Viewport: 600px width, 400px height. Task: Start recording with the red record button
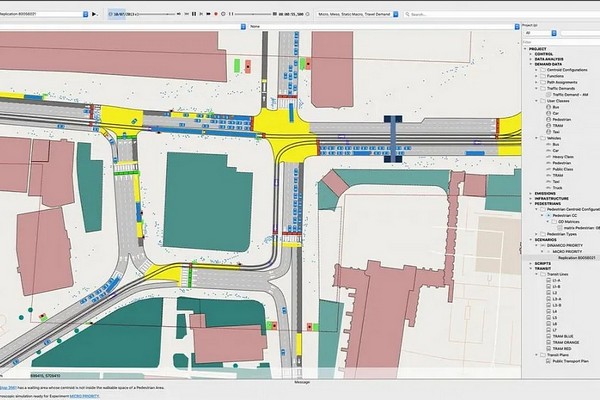pos(216,14)
